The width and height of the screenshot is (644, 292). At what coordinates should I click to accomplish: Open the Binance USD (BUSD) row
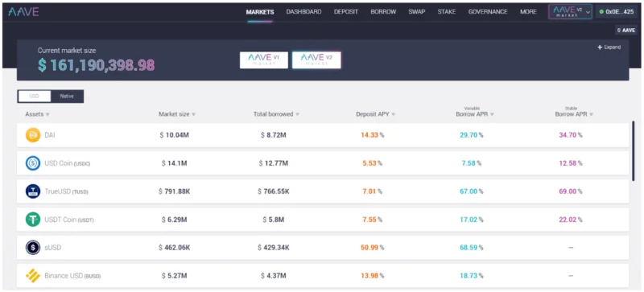pos(323,276)
